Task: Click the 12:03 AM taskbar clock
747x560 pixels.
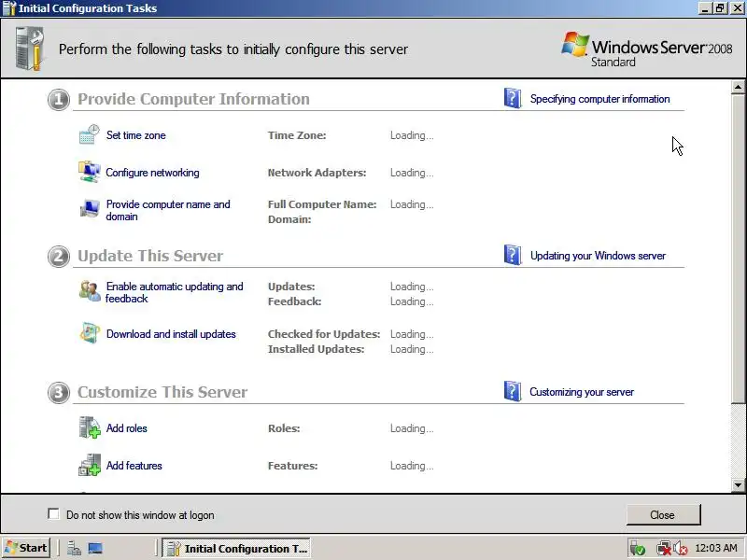Action: [x=716, y=548]
